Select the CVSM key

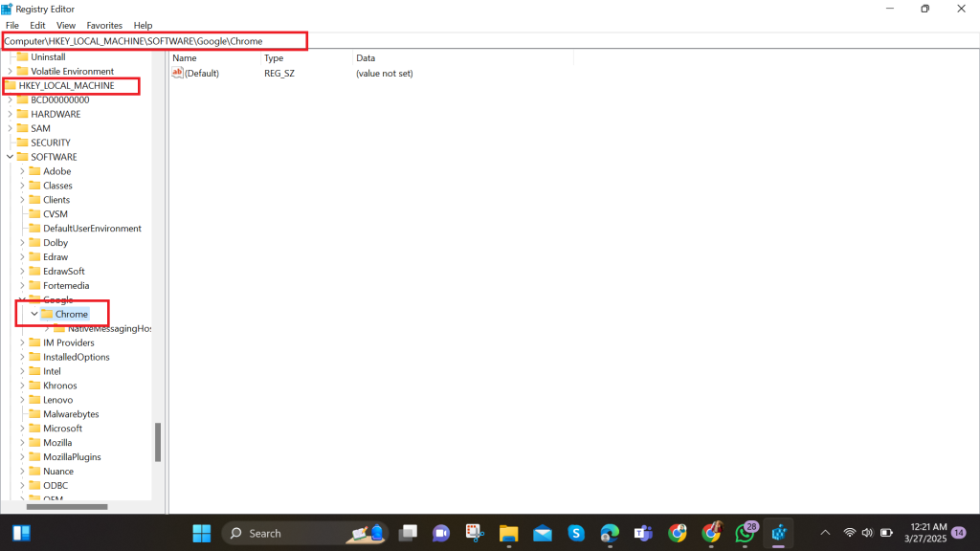[55, 214]
